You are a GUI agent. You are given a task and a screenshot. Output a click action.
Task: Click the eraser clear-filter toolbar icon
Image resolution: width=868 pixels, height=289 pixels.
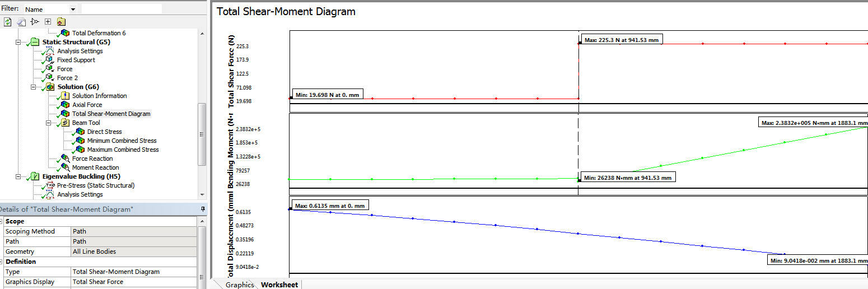coord(21,22)
